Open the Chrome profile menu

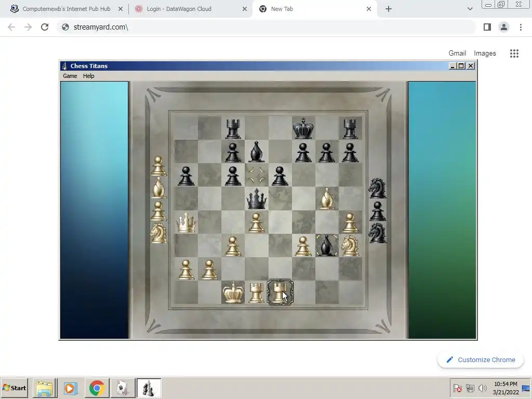click(504, 27)
